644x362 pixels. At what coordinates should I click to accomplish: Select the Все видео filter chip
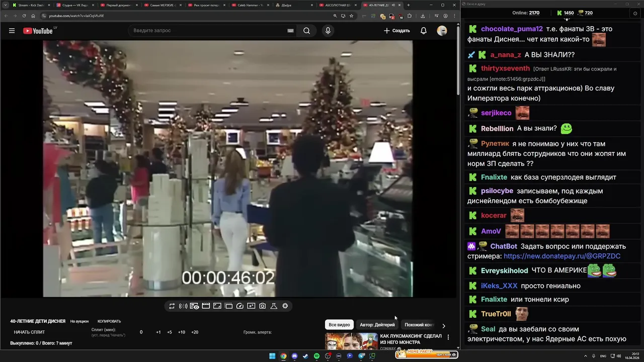339,325
